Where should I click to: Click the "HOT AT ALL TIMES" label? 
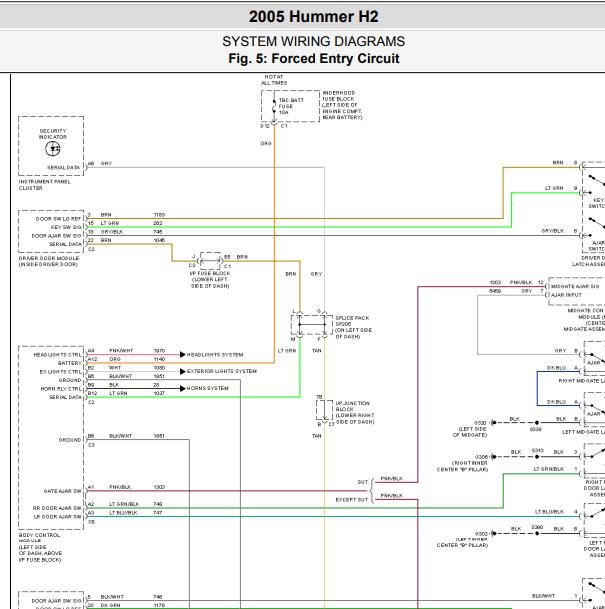(x=274, y=80)
